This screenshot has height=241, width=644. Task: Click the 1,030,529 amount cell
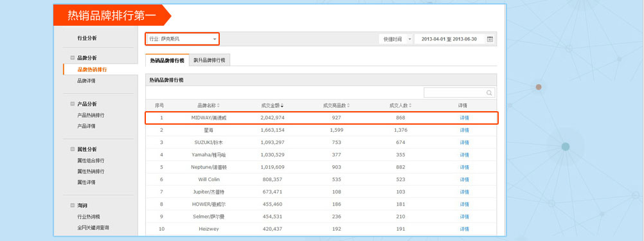tap(273, 155)
